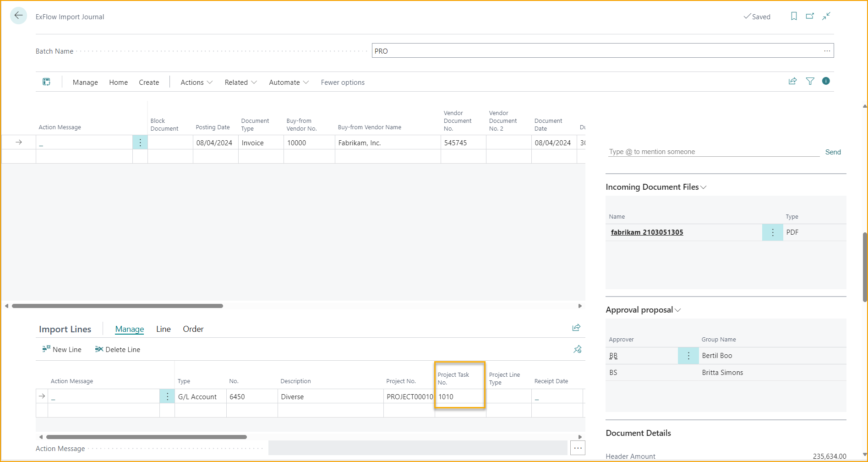
Task: Click the back arrow button
Action: (x=18, y=16)
